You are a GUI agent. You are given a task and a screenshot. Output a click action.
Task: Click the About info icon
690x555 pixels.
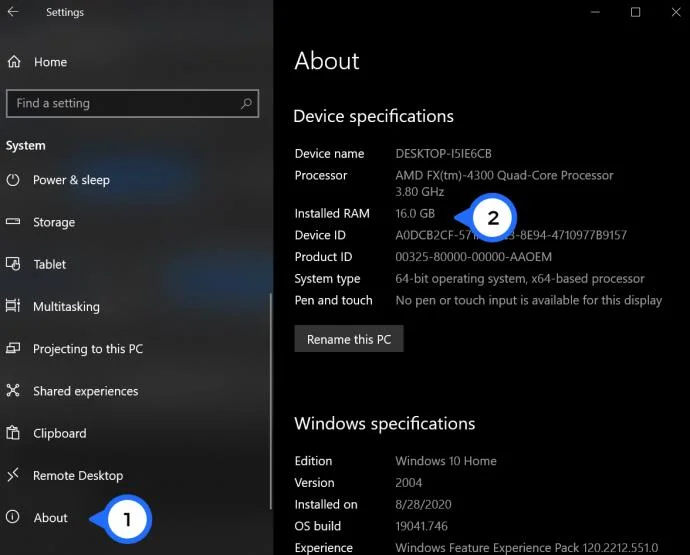pyautogui.click(x=13, y=517)
